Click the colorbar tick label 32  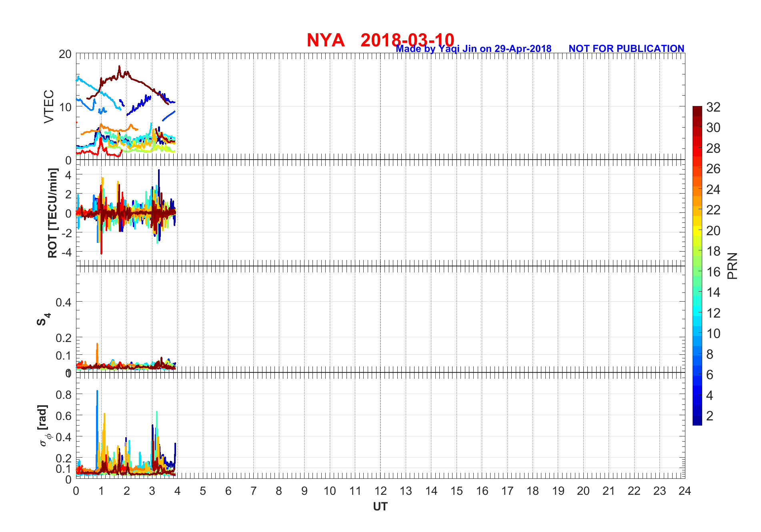(x=713, y=107)
